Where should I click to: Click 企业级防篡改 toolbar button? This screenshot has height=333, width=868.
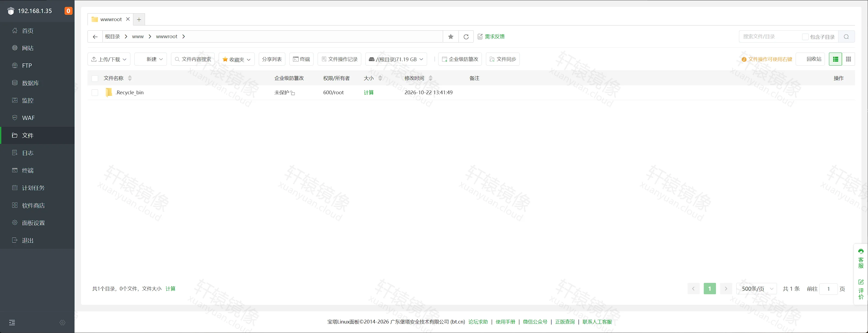460,59
